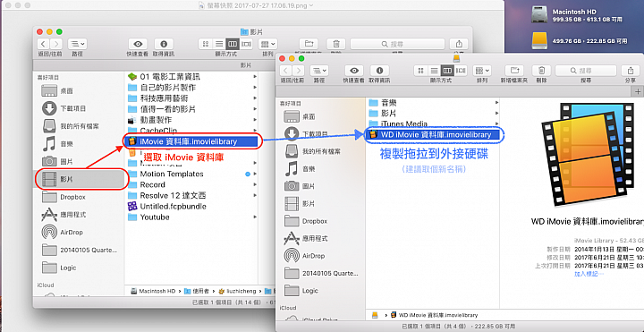Select column view in back window toolbar

point(233,44)
